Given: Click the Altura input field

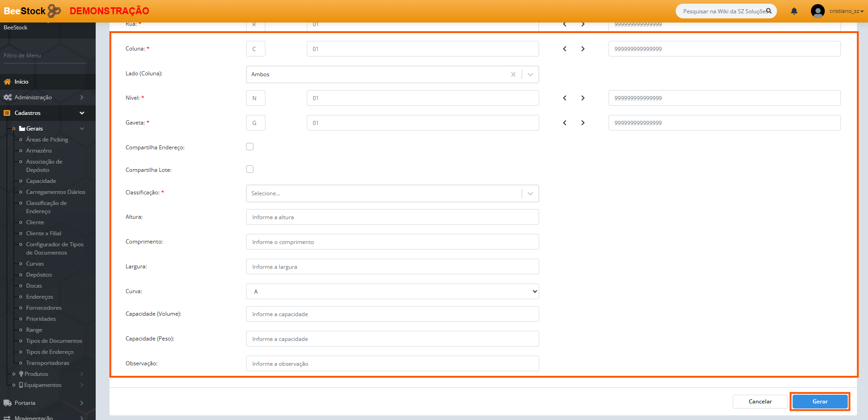Looking at the screenshot, I should (392, 217).
